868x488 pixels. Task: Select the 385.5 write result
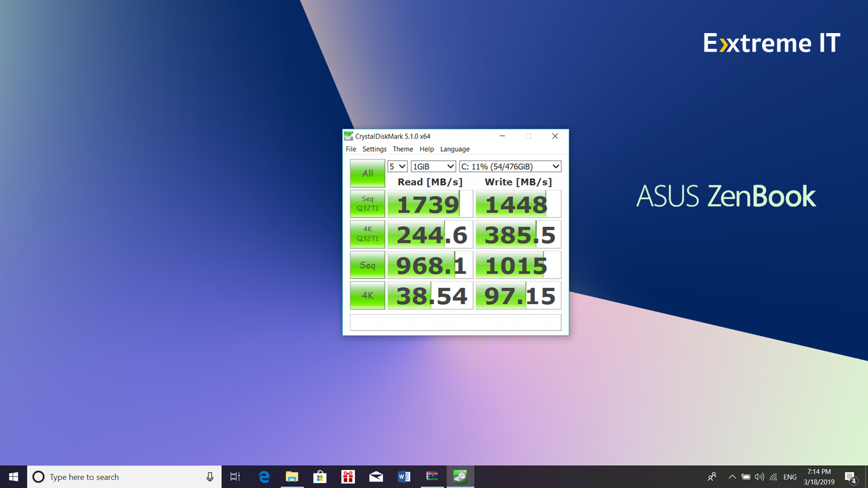tap(518, 234)
